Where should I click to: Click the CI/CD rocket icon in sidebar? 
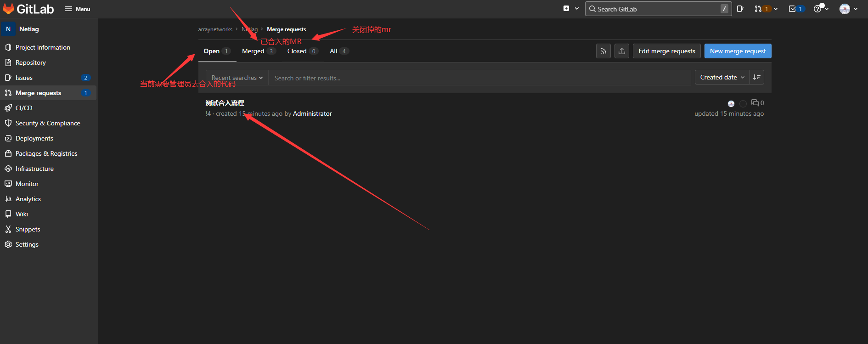(8, 108)
